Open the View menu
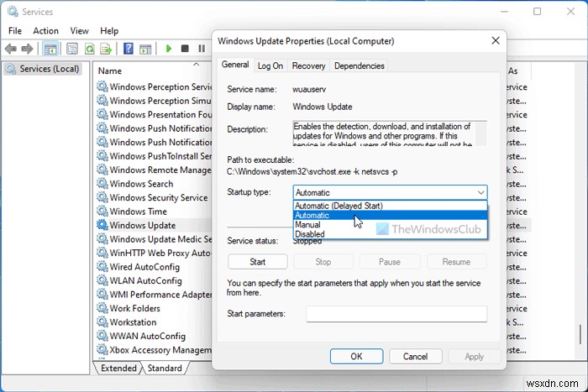Viewport: 588px width, 392px height. point(80,31)
